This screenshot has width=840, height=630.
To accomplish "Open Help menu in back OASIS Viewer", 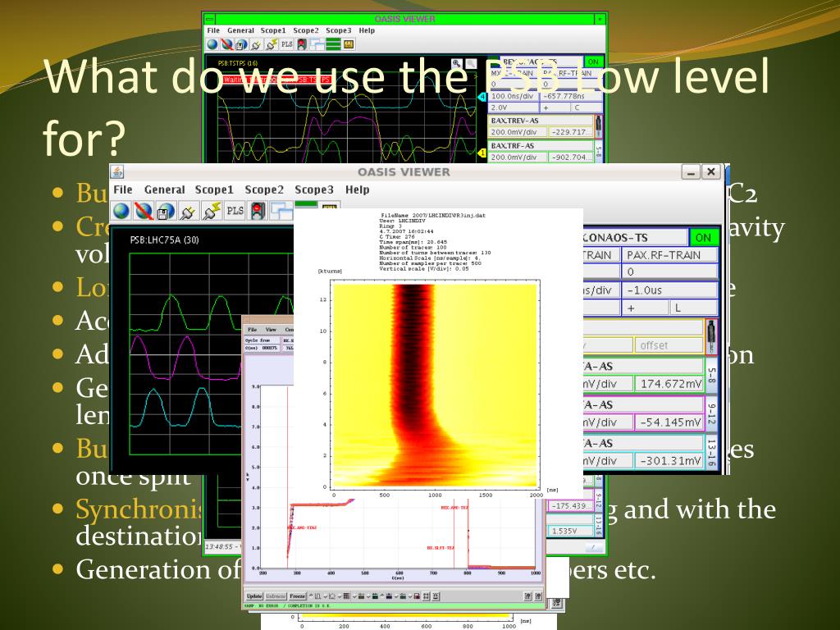I will click(367, 30).
